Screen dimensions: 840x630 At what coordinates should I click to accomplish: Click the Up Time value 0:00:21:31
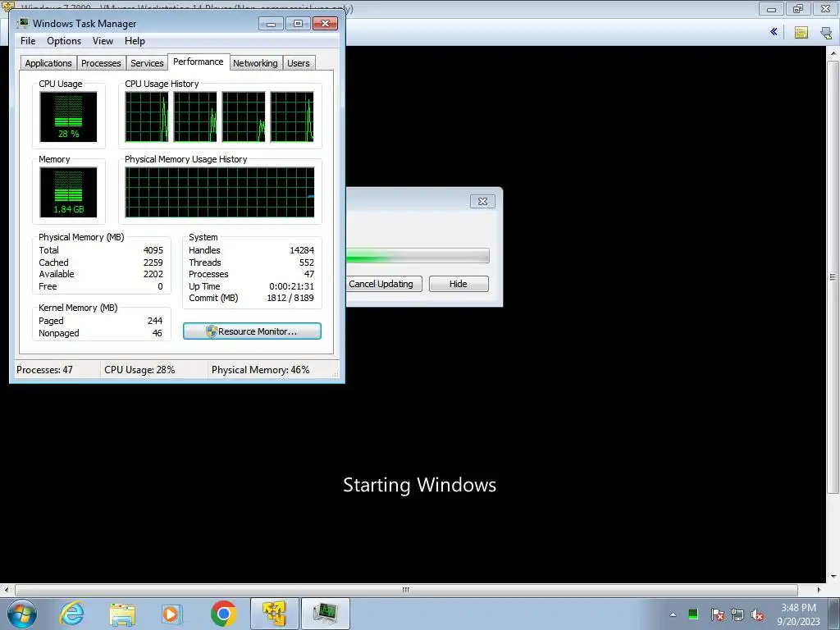291,286
